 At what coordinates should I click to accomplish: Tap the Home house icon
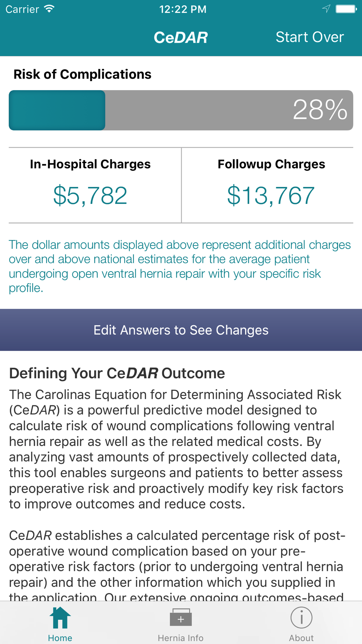60,618
